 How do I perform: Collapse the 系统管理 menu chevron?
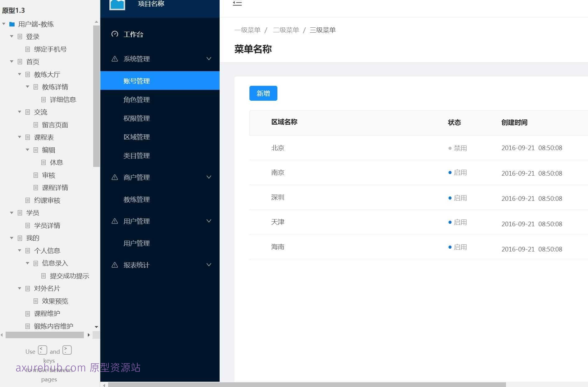pos(208,59)
